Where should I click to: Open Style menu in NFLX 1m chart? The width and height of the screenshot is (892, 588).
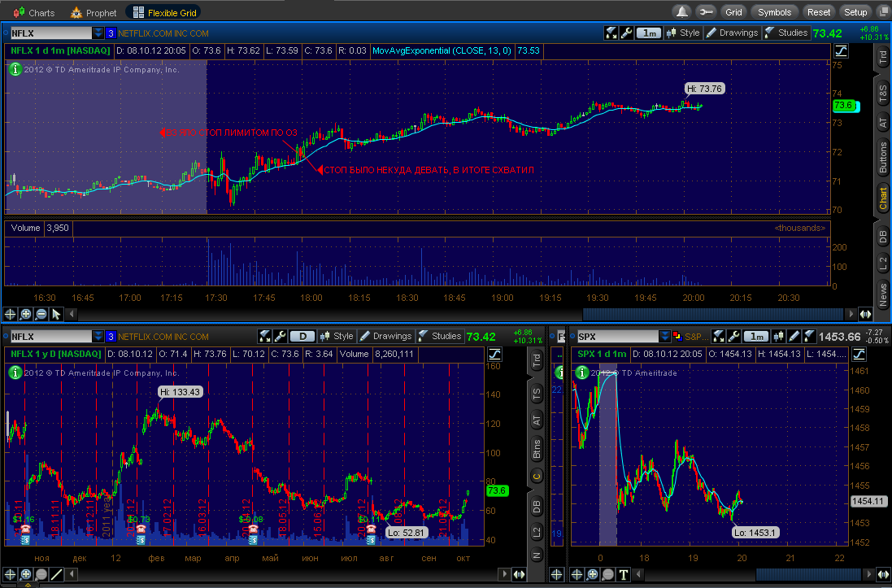click(x=683, y=33)
